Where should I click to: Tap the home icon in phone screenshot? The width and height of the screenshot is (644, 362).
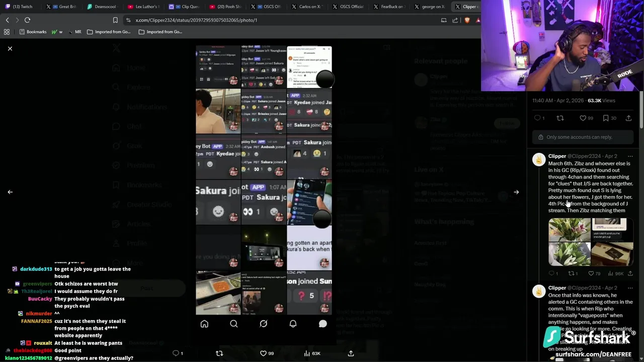coord(204,324)
